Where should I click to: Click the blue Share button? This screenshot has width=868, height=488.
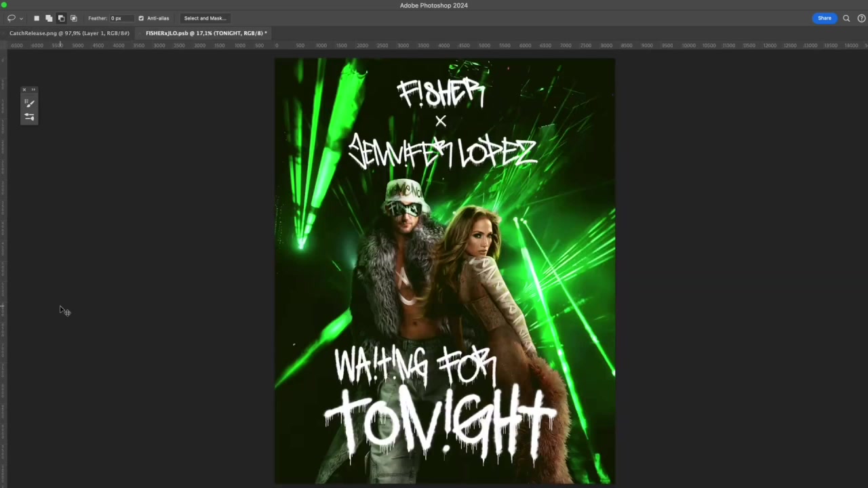[x=825, y=18]
